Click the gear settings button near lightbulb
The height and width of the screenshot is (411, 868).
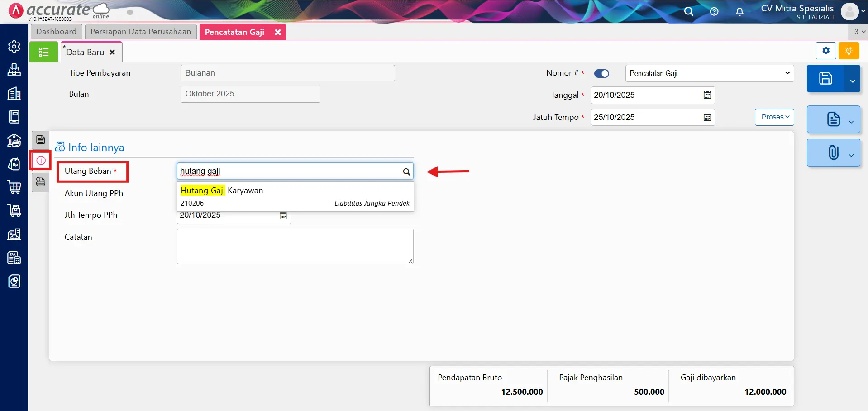click(x=826, y=51)
